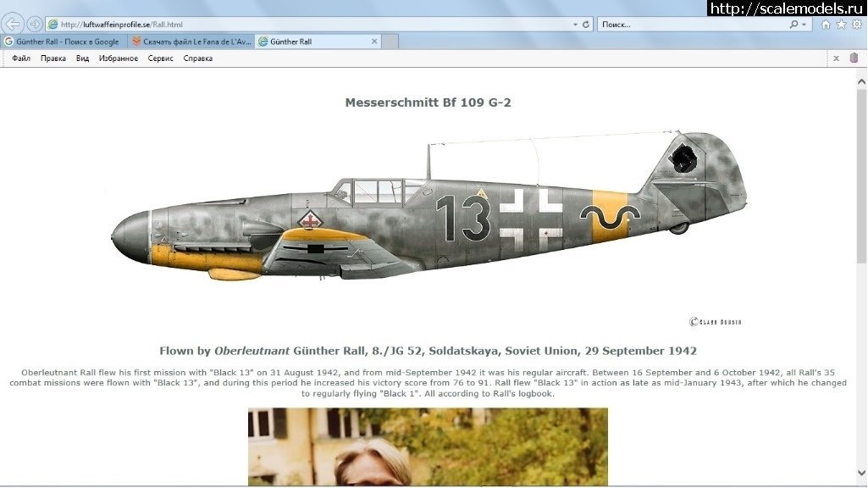
Task: Click the Flown by Oberleutnant Günther Rall caption
Action: pyautogui.click(x=428, y=351)
